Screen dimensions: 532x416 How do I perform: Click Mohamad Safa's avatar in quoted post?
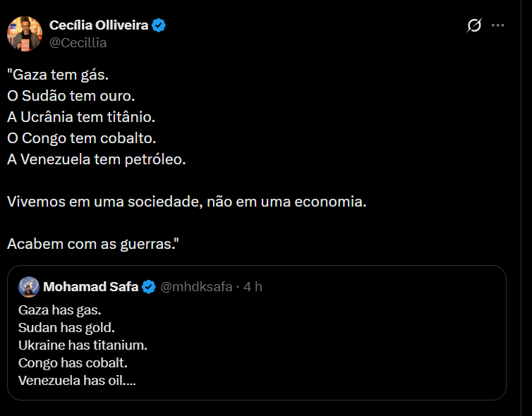point(29,286)
